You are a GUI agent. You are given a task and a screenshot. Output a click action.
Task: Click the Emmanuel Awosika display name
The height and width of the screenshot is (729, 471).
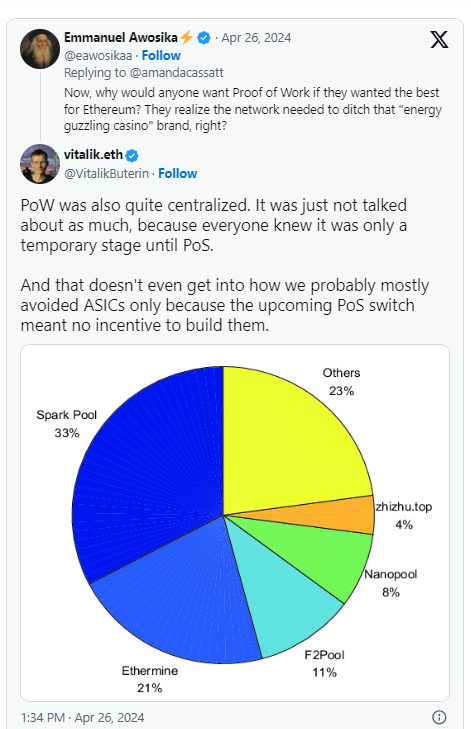(121, 37)
